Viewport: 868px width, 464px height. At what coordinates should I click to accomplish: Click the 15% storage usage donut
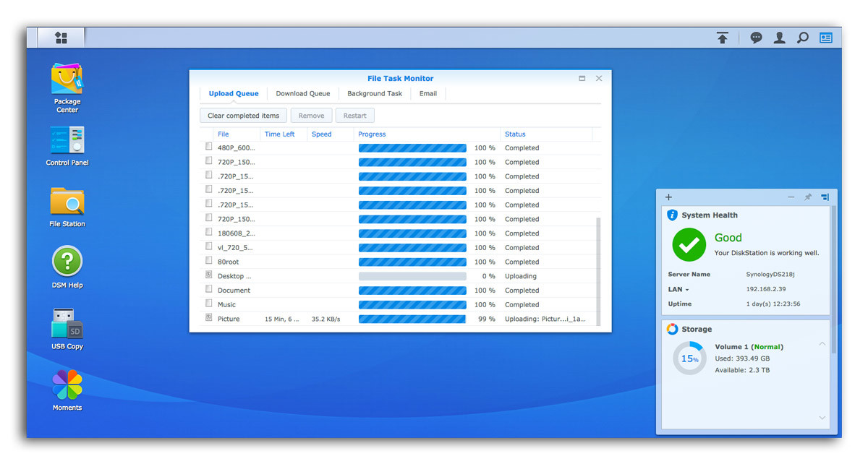[689, 358]
